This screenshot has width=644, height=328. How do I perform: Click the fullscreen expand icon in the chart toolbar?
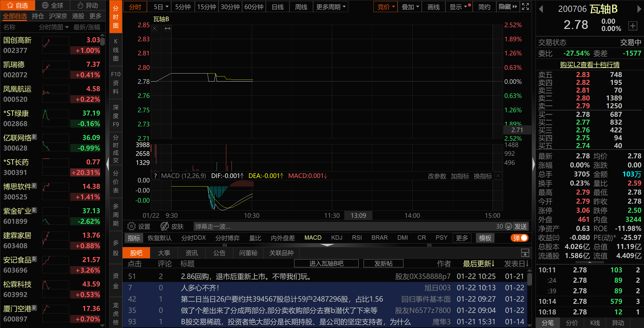pyautogui.click(x=525, y=7)
